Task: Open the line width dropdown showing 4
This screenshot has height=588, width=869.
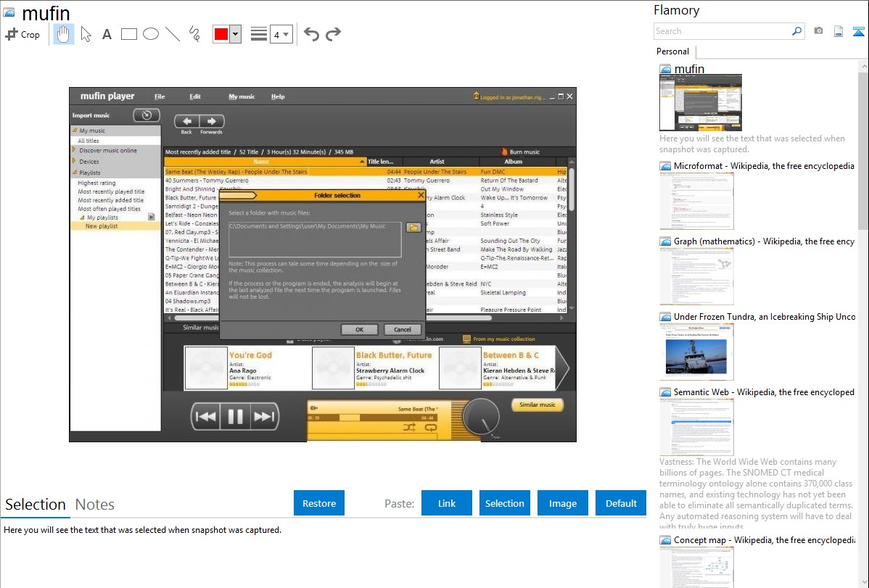Action: [281, 34]
